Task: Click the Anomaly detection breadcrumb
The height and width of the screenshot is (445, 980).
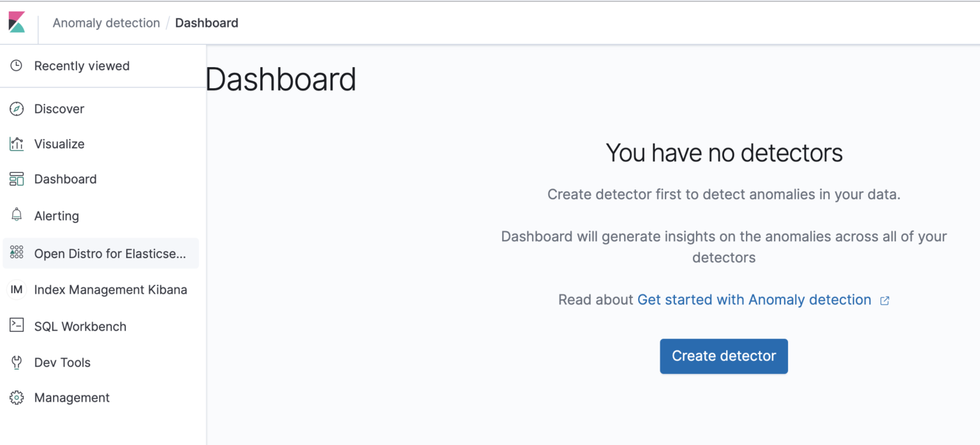Action: [106, 22]
